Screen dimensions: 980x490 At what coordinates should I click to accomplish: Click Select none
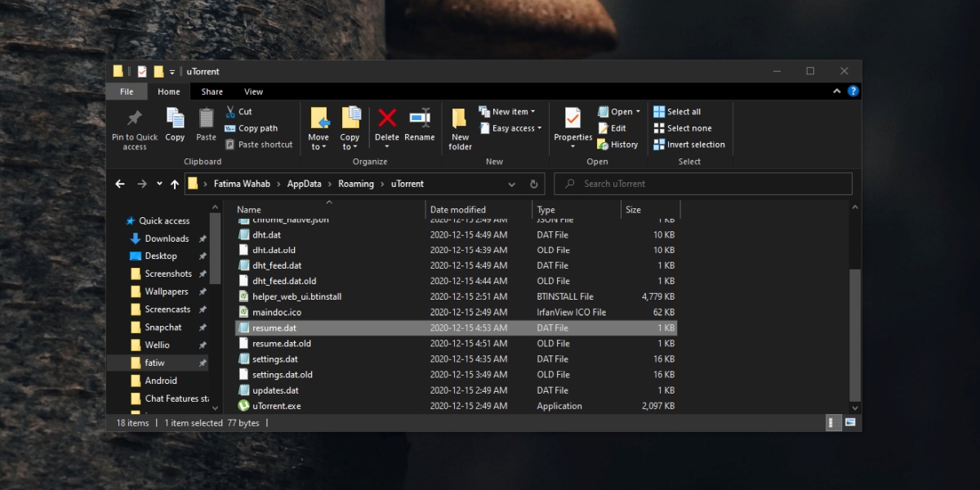682,128
